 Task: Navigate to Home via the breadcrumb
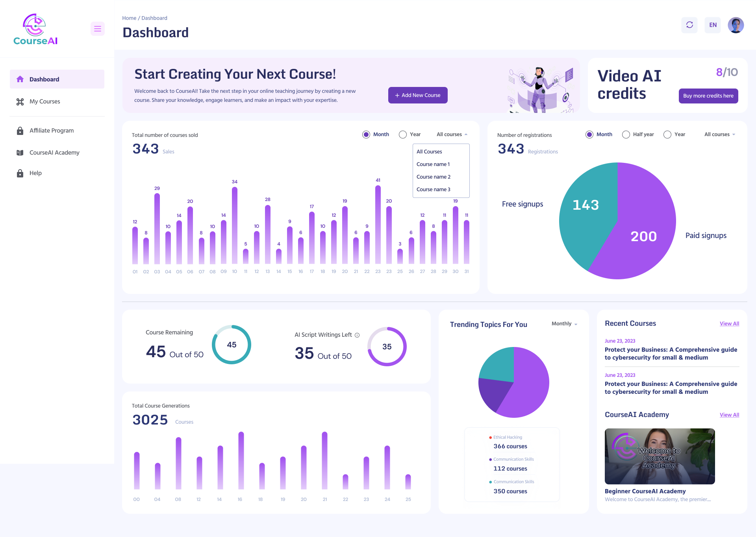tap(129, 18)
